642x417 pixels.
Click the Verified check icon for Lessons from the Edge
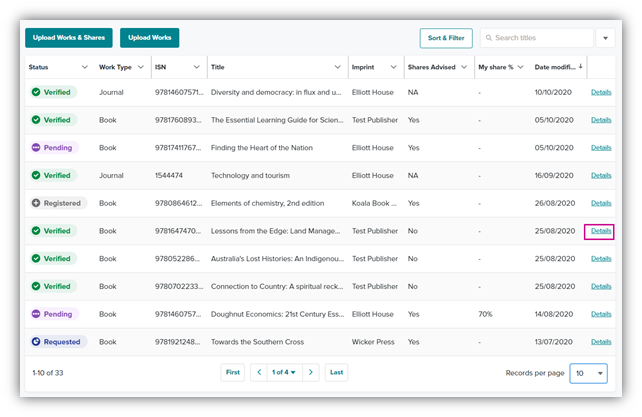[x=36, y=231]
